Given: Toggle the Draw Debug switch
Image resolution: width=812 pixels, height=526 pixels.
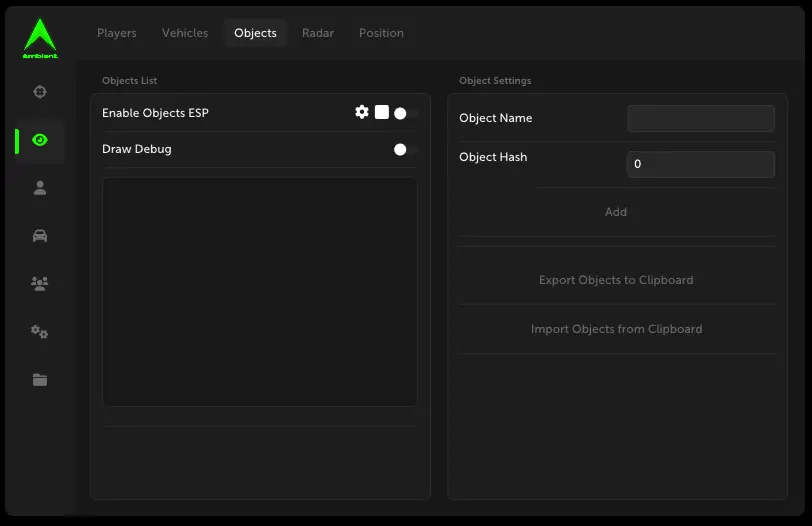Looking at the screenshot, I should click(x=405, y=149).
